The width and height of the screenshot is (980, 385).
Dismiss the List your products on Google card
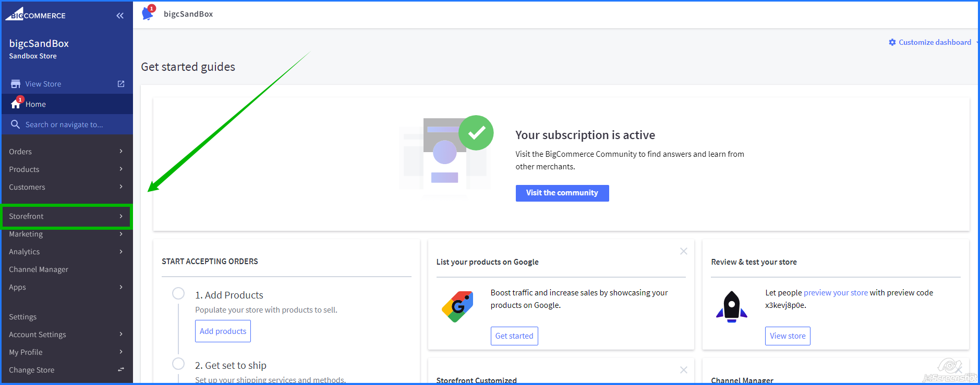tap(683, 251)
